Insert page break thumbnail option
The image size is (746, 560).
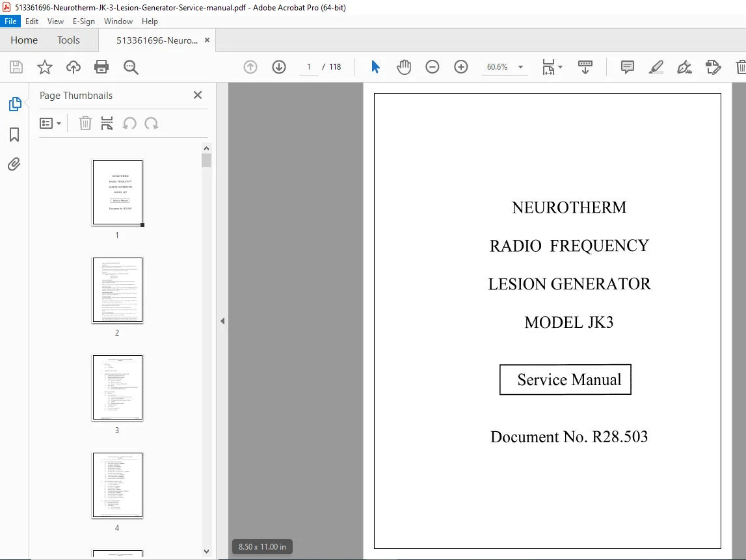click(107, 123)
